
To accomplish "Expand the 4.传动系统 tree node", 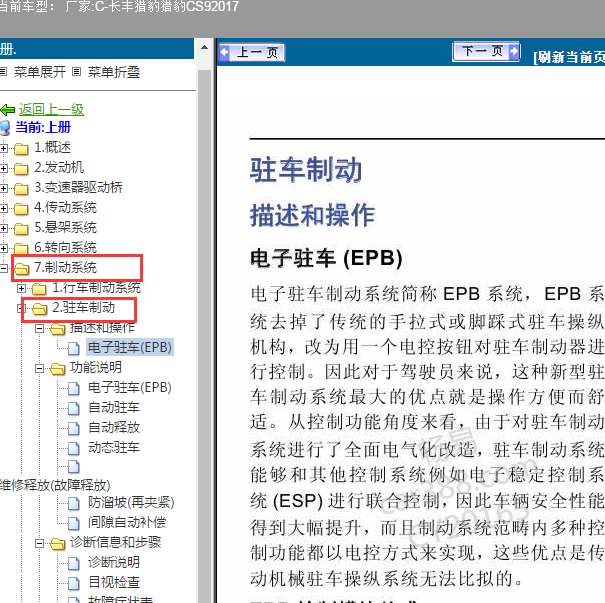I will (3, 208).
